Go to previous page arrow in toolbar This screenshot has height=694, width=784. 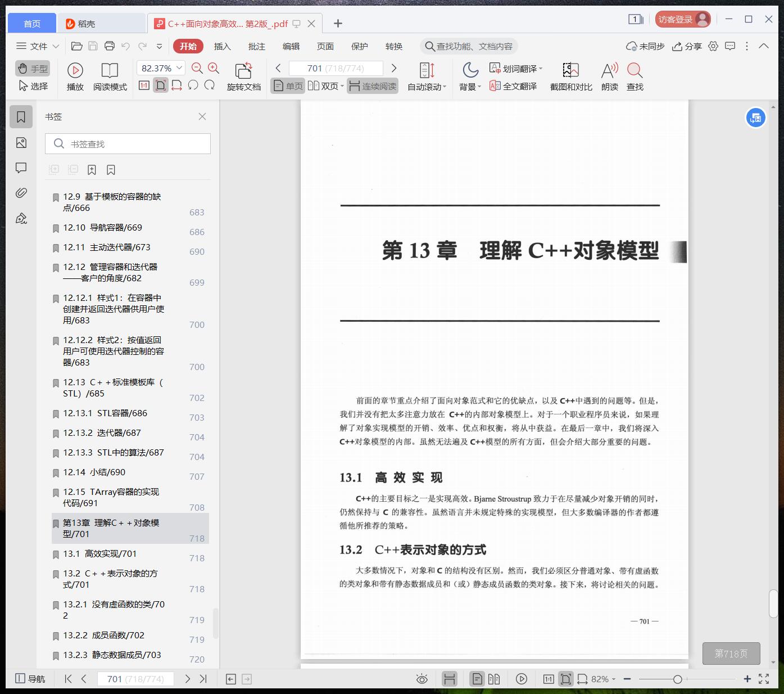pyautogui.click(x=278, y=68)
